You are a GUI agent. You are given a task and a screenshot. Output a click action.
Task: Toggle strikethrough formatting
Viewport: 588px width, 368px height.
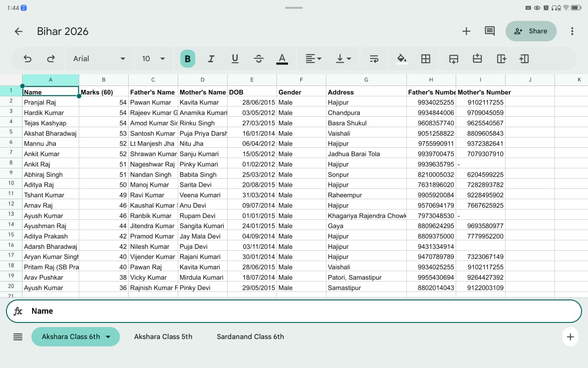[x=259, y=58]
